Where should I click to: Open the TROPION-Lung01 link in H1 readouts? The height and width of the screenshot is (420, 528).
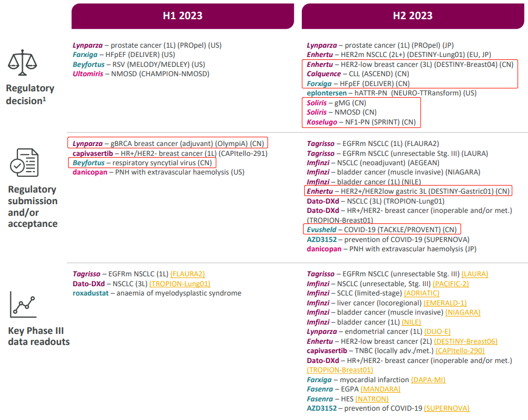pyautogui.click(x=180, y=284)
